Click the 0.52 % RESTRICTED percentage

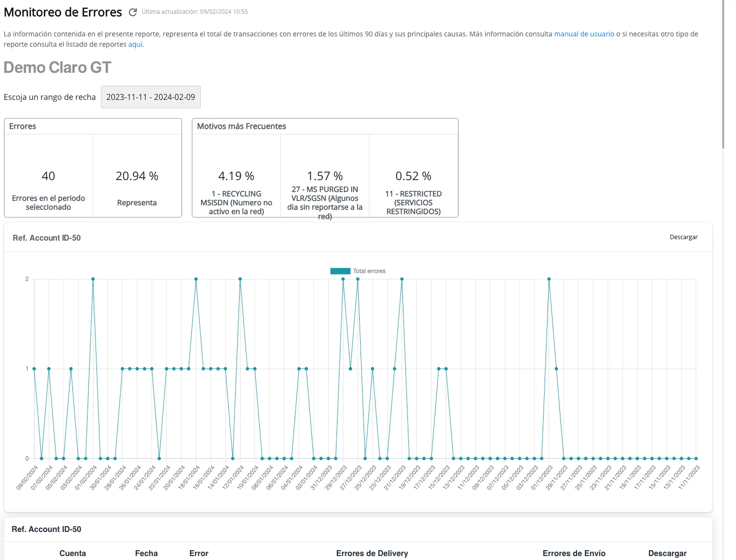[x=413, y=176]
